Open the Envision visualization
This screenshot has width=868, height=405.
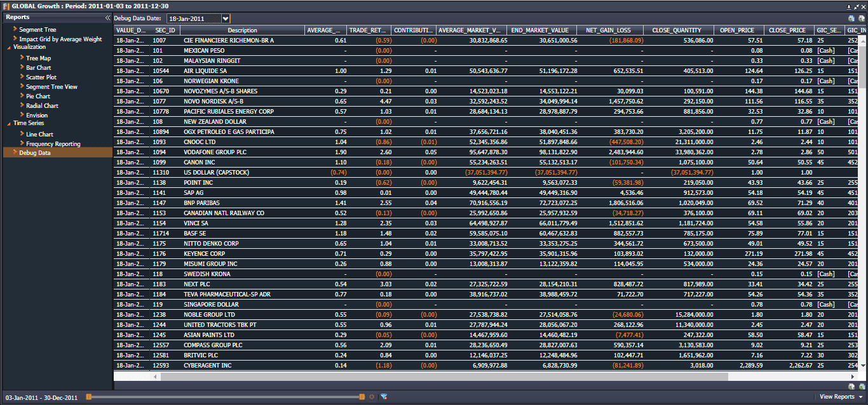37,116
